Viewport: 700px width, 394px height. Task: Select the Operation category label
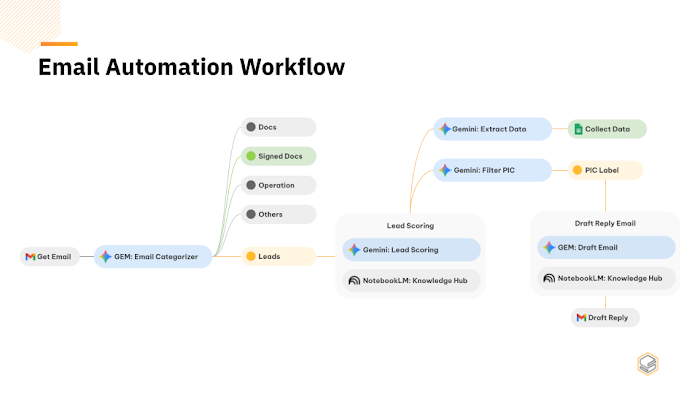[x=276, y=185]
